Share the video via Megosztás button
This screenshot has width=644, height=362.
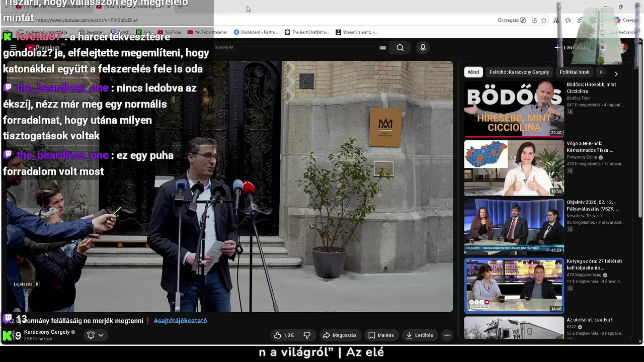pos(340,335)
